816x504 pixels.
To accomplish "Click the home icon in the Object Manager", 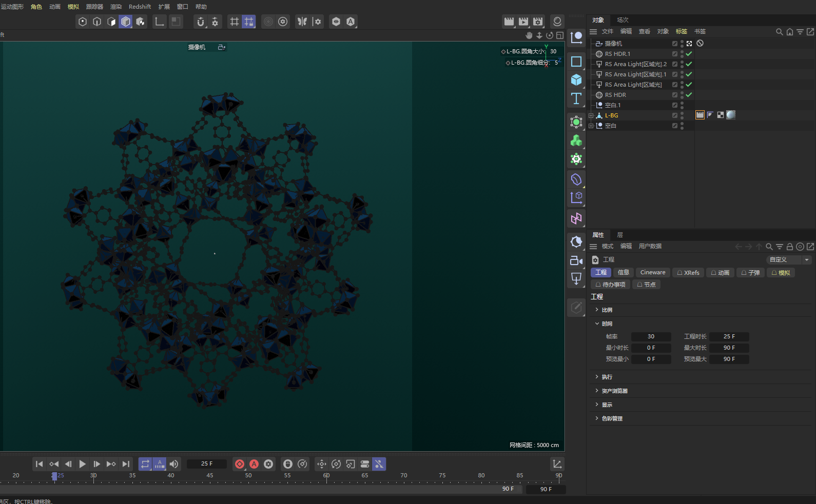I will [x=790, y=32].
